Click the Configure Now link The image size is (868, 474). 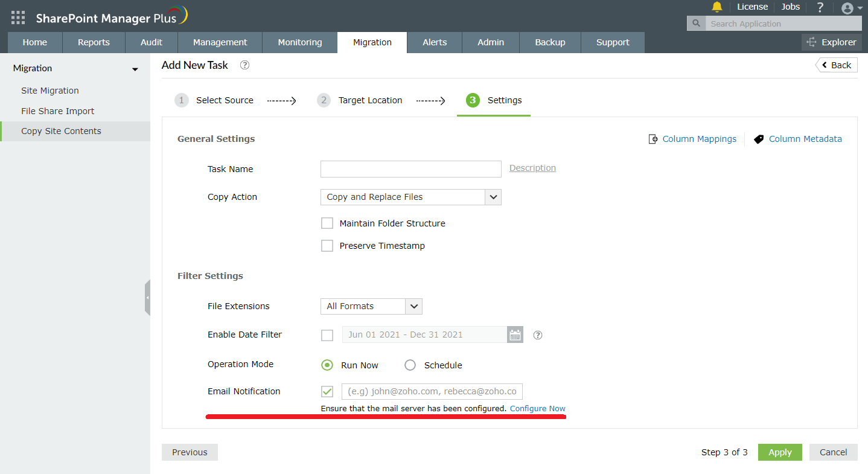[538, 409]
